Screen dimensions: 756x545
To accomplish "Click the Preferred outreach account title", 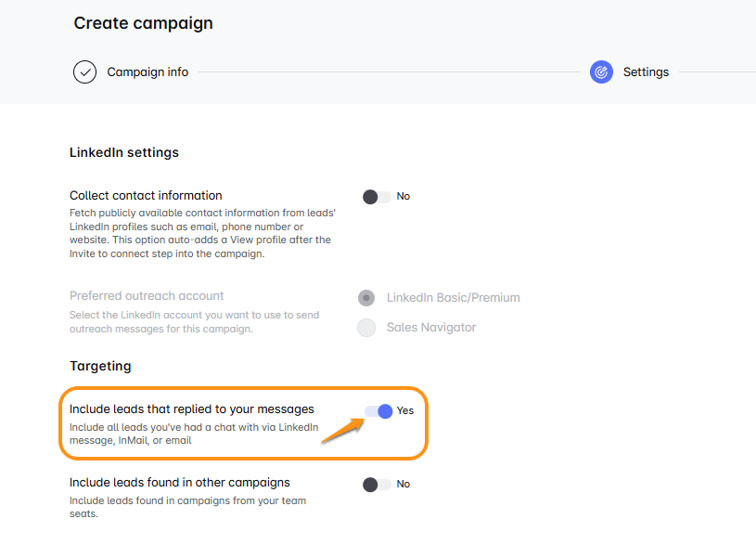I will coord(147,296).
